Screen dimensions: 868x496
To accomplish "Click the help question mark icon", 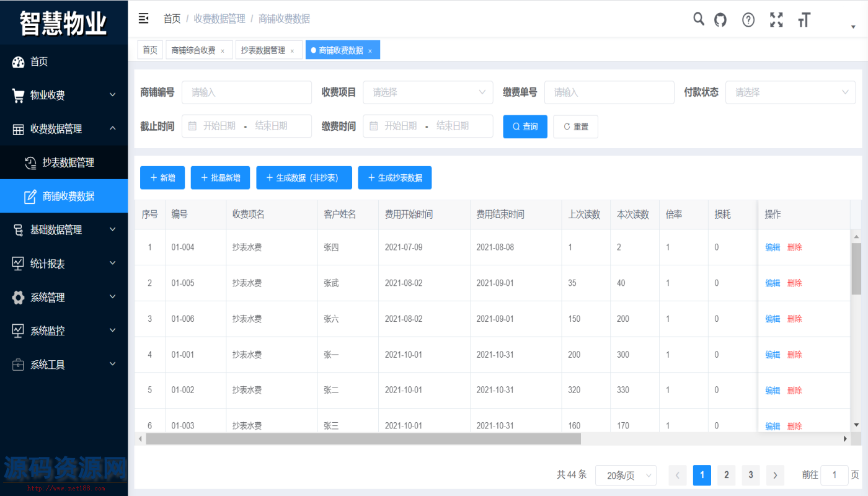I will 748,20.
